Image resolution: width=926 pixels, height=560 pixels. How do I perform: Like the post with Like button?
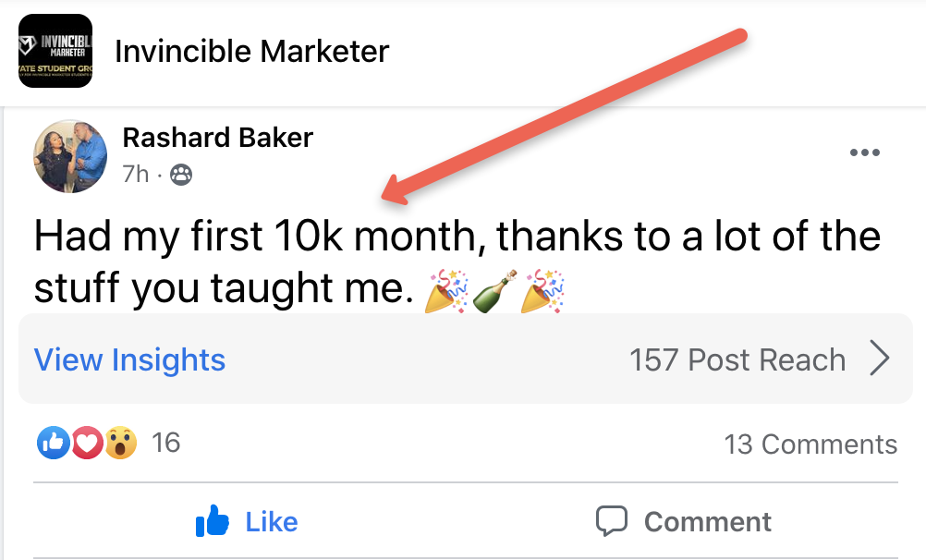[x=247, y=521]
